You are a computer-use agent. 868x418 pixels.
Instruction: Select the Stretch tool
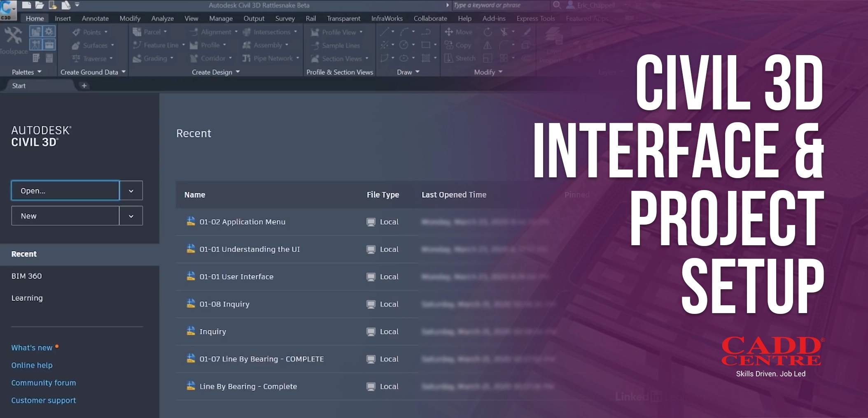point(460,58)
